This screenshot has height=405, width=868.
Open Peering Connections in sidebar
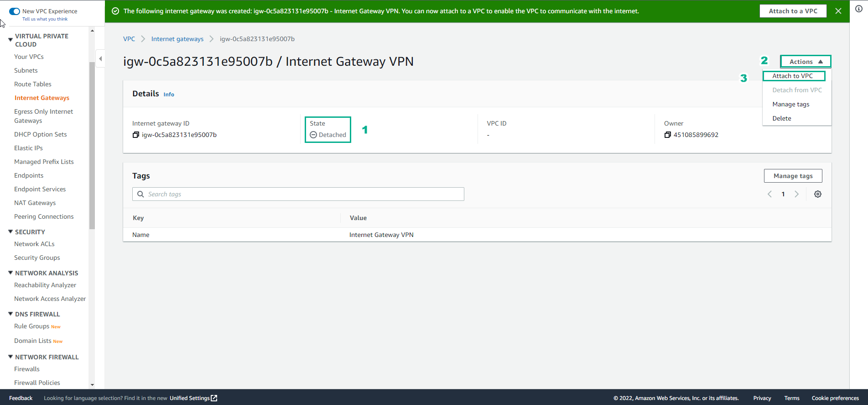tap(44, 216)
